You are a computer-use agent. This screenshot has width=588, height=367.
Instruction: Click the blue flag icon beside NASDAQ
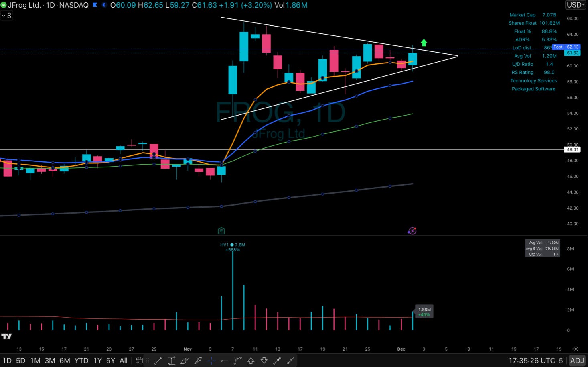pyautogui.click(x=95, y=5)
